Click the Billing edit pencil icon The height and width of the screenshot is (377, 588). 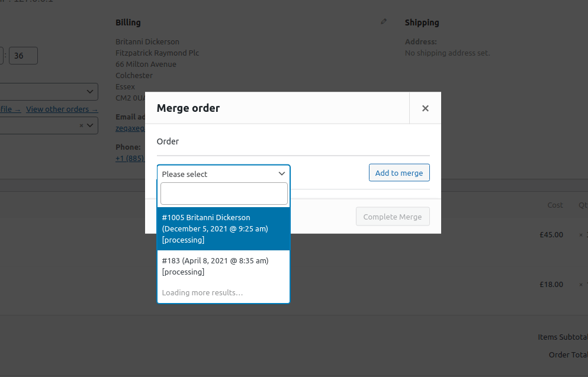coord(384,22)
